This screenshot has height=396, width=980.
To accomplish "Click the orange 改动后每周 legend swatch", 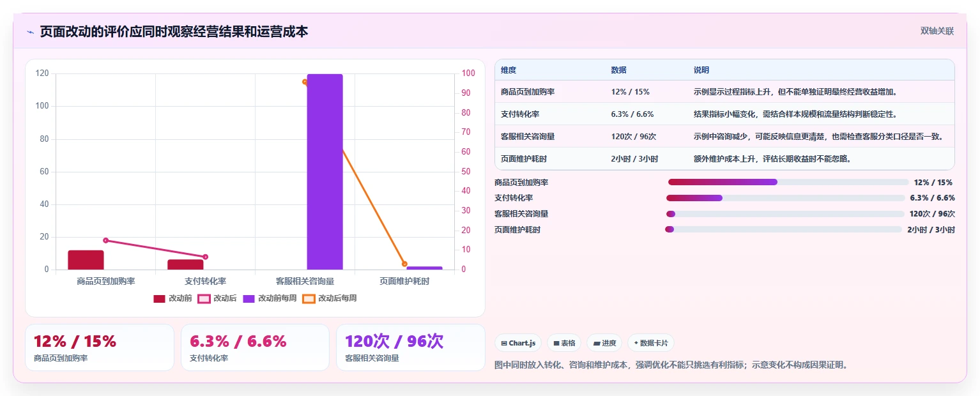I will click(309, 298).
